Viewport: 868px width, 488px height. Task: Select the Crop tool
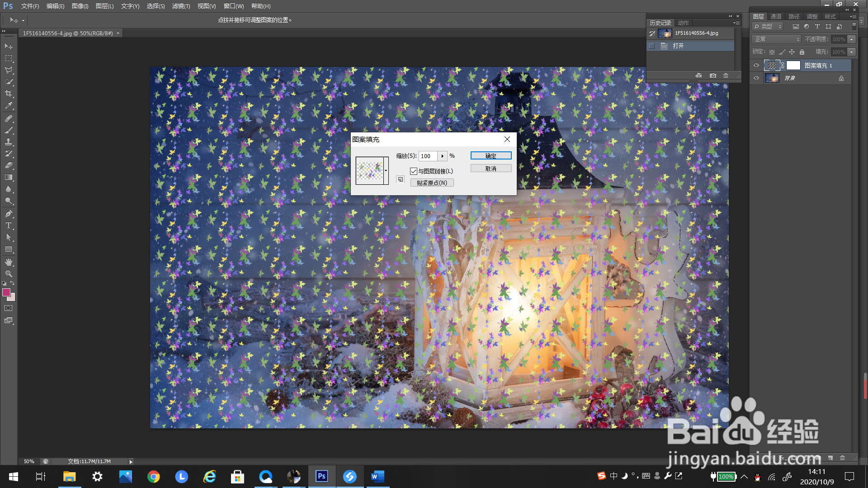pyautogui.click(x=9, y=94)
